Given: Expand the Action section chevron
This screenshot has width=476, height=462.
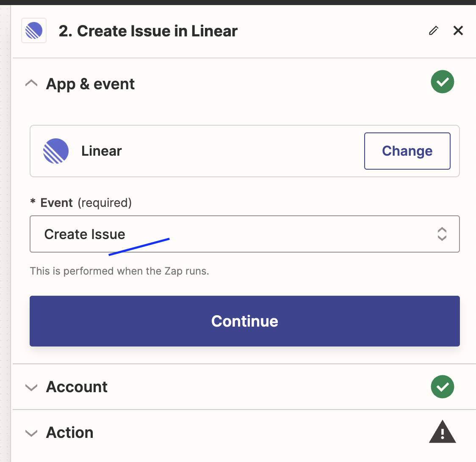Looking at the screenshot, I should tap(31, 433).
